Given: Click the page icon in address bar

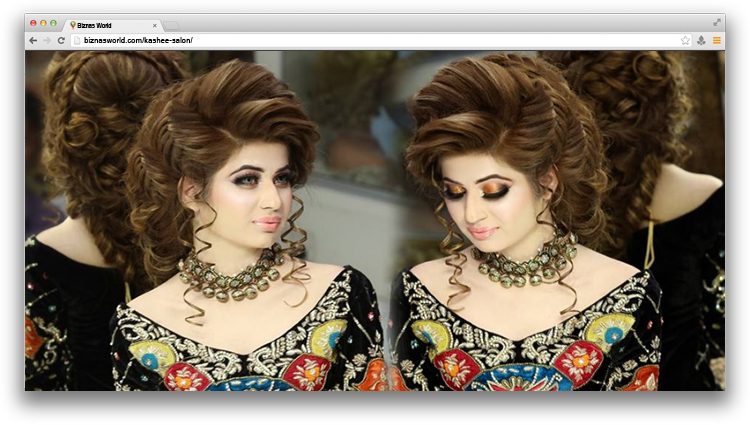Looking at the screenshot, I should 77,41.
